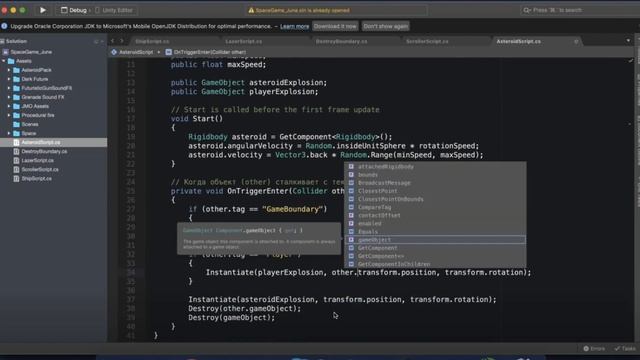The height and width of the screenshot is (360, 640).
Task: Click the Destroy(gameObject); code line
Action: 231,318
